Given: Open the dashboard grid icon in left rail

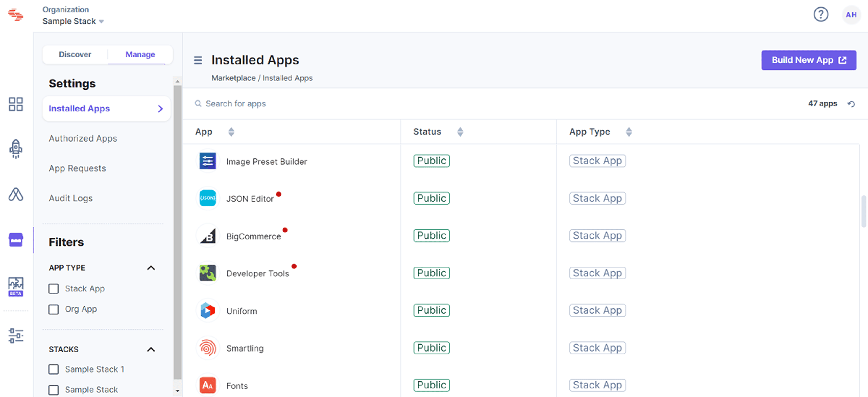Looking at the screenshot, I should point(16,104).
